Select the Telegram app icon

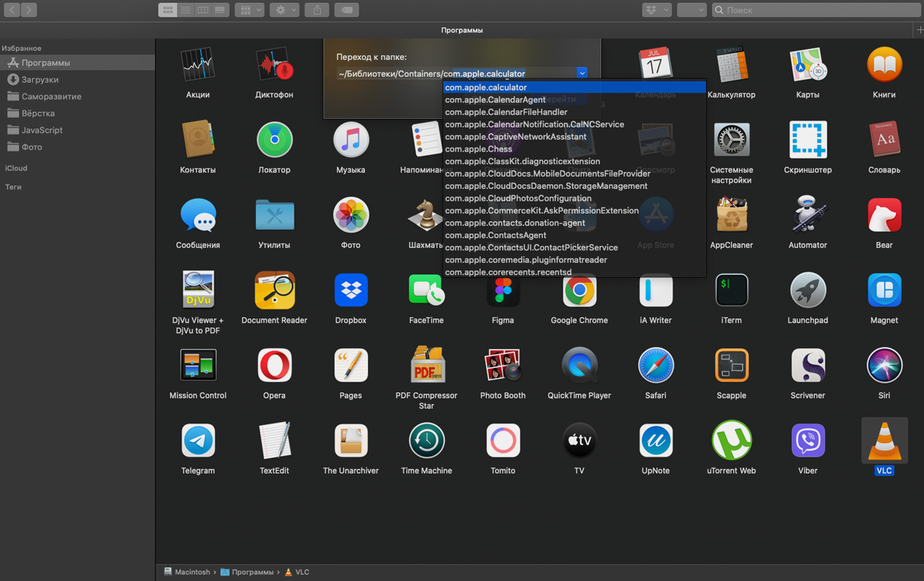coord(198,441)
